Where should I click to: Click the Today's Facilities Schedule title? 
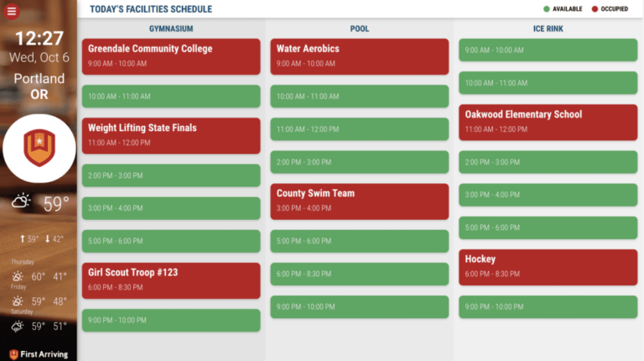(151, 9)
